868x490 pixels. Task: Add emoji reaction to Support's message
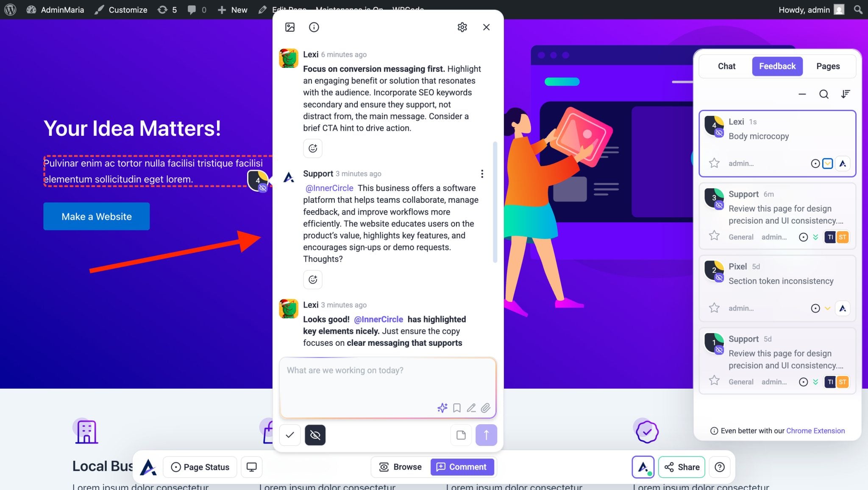tap(313, 280)
